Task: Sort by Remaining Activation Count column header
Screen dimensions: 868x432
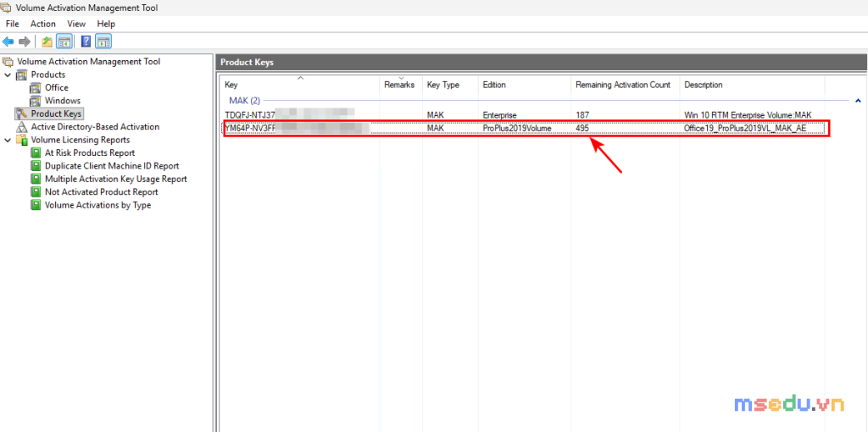Action: click(x=626, y=85)
